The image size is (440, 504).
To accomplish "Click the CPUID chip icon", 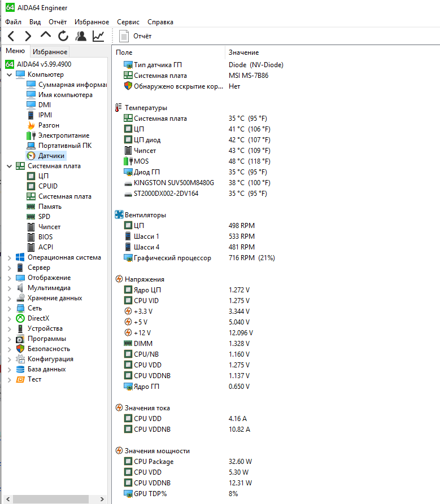I will click(31, 186).
